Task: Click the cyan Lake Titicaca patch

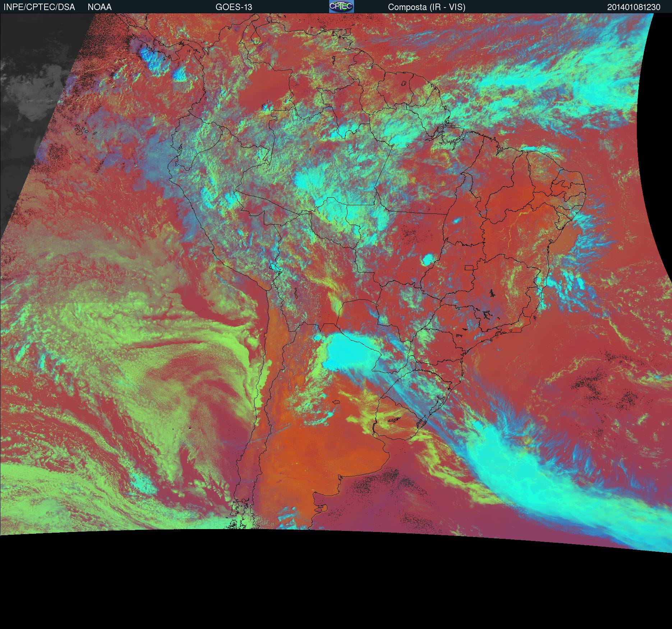Action: click(x=275, y=268)
